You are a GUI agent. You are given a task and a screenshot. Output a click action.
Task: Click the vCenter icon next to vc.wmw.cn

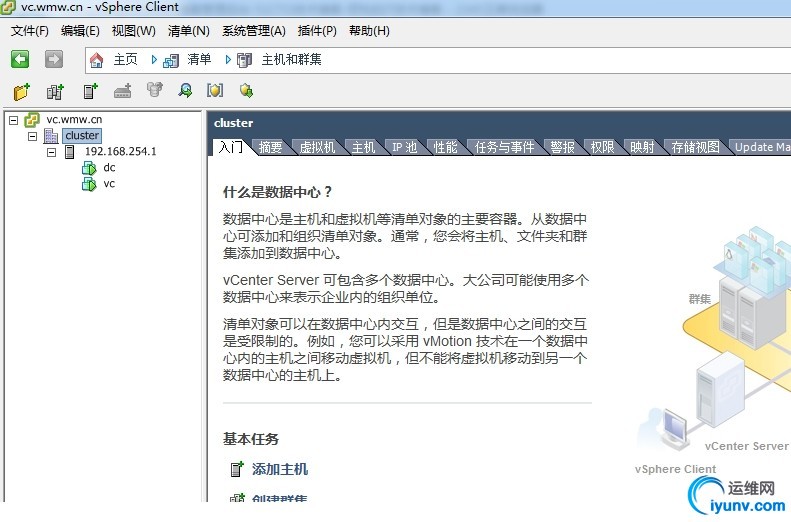coord(32,120)
